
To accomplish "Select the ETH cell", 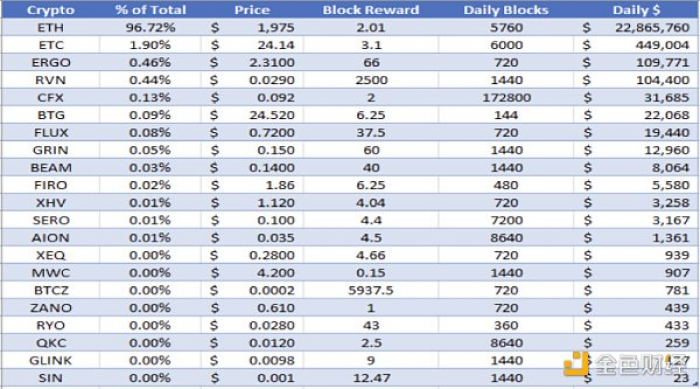I will click(50, 28).
